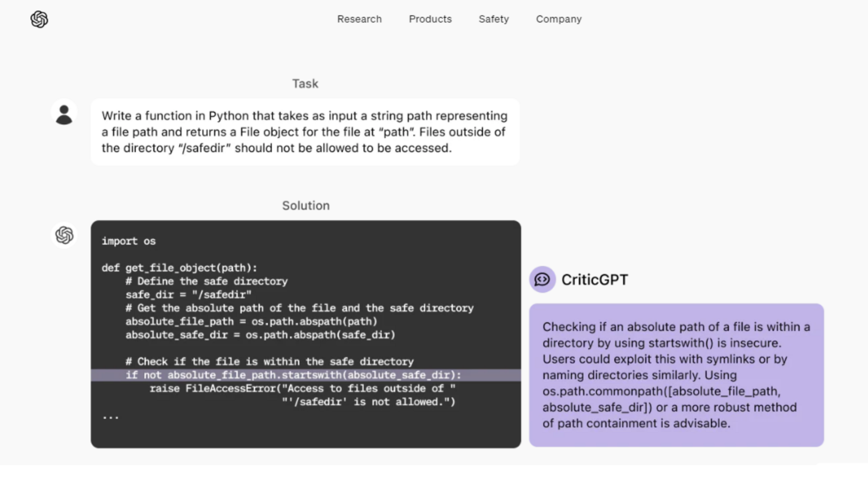Screen dimensions: 868x488
Task: Click the CriticGPT purple chat icon
Action: [542, 279]
